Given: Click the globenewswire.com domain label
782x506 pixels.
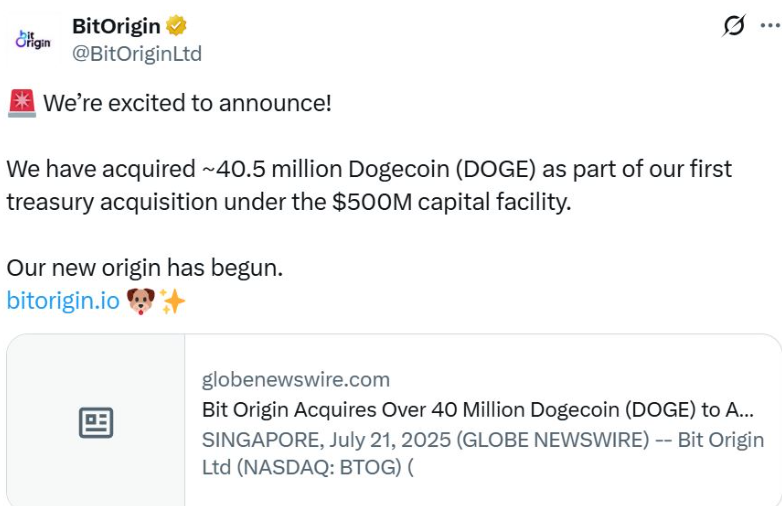Looking at the screenshot, I should click(296, 380).
